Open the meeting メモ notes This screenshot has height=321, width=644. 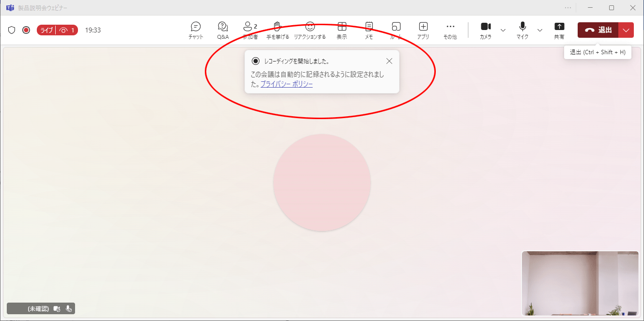pos(368,30)
